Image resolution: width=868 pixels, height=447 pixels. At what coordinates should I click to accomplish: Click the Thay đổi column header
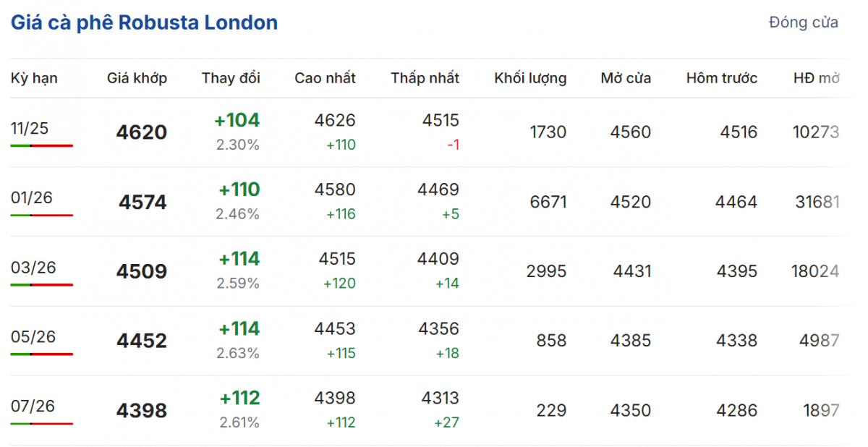pos(231,78)
